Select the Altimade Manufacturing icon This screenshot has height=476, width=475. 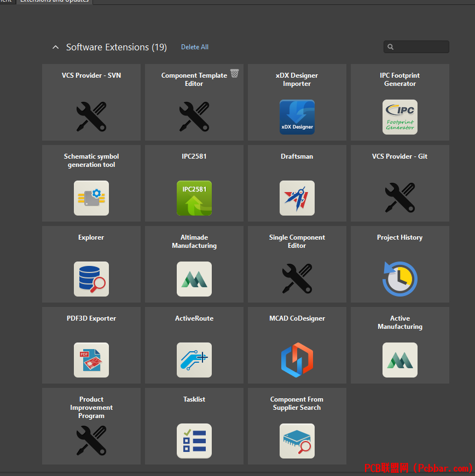point(194,279)
